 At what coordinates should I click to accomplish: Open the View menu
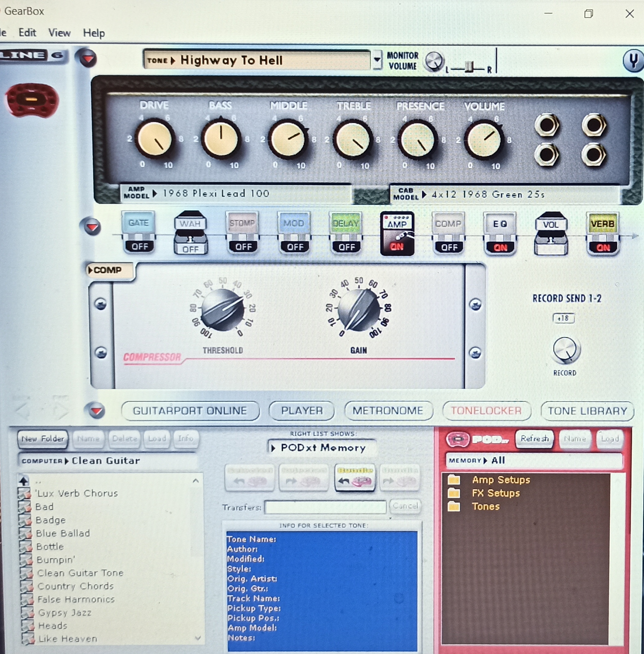59,32
